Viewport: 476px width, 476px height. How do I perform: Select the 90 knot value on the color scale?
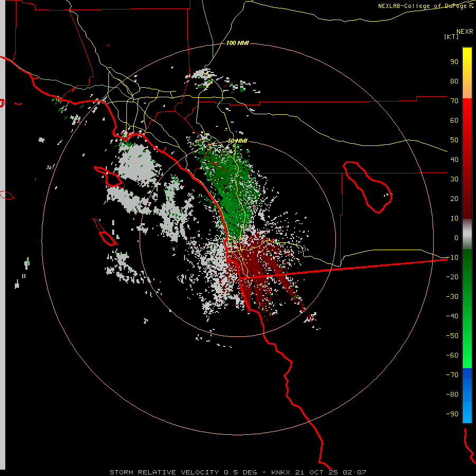pos(454,62)
